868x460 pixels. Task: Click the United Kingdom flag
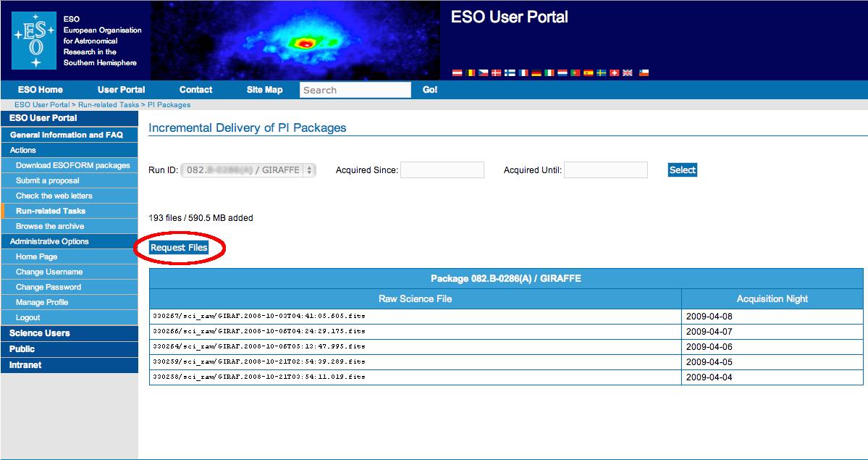(628, 72)
